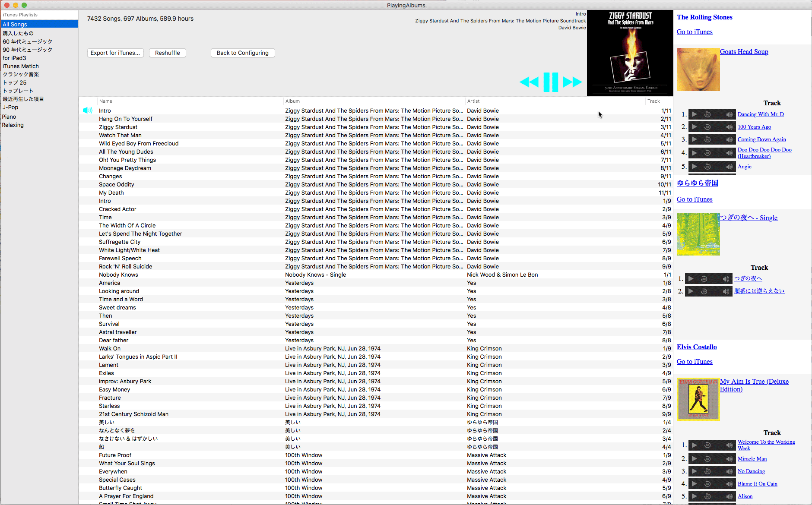812x505 pixels.
Task: Select All Songs playlist in sidebar
Action: [x=39, y=24]
